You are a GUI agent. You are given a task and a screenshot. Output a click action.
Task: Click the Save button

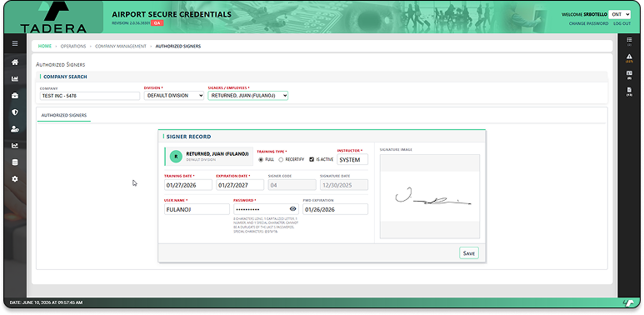click(x=468, y=253)
